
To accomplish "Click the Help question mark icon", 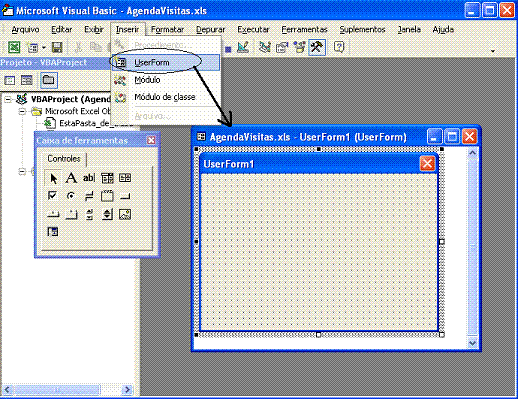I will (339, 47).
